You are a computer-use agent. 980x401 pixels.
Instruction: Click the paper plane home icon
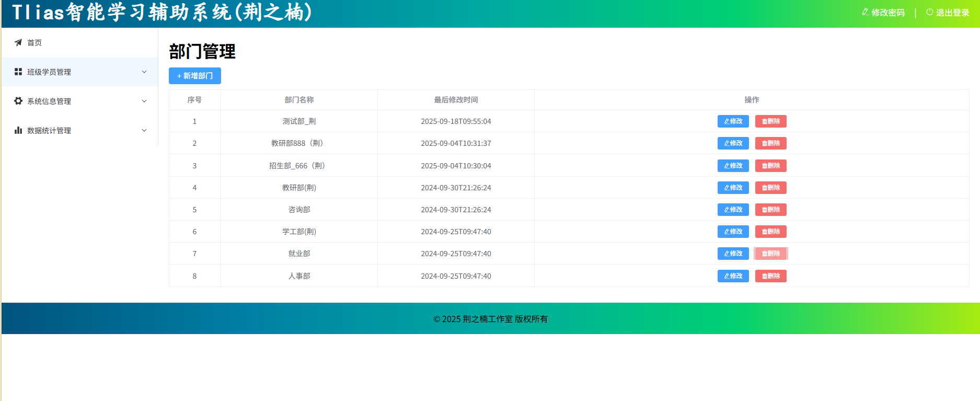pyautogui.click(x=18, y=42)
